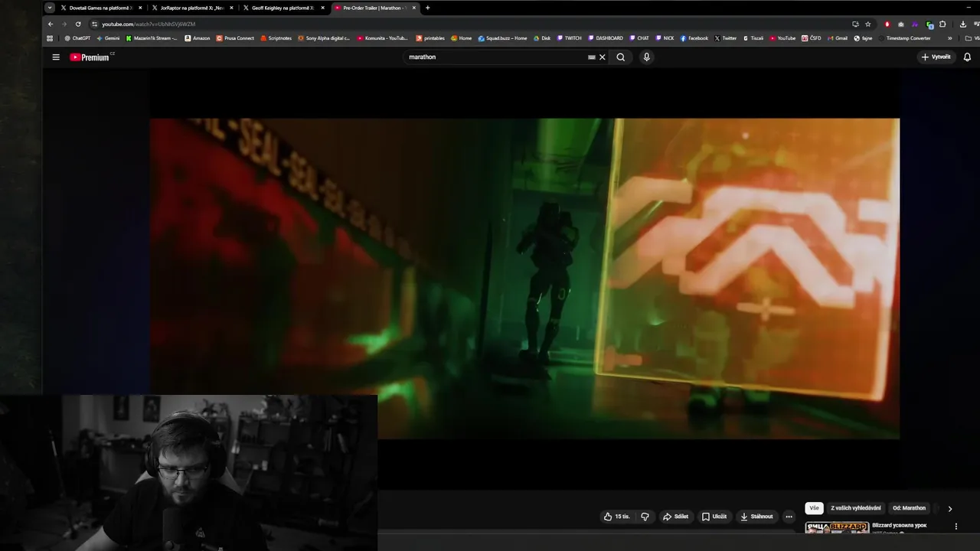Image resolution: width=980 pixels, height=551 pixels.
Task: Reload the page with the refresh button
Action: (78, 24)
